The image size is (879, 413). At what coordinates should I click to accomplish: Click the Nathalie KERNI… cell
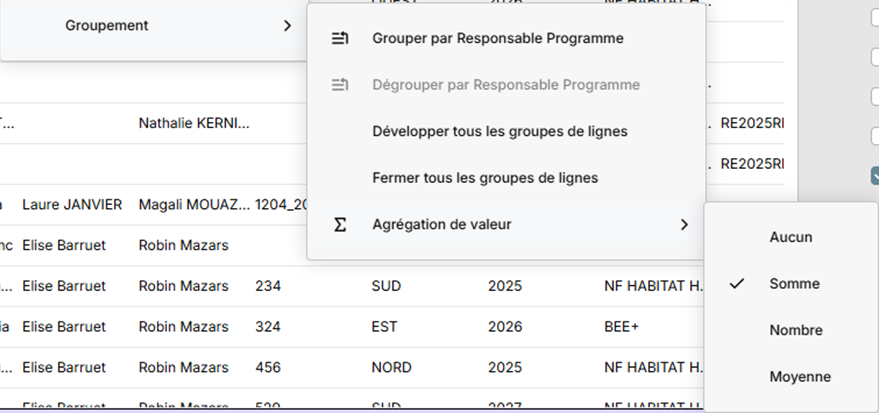click(x=194, y=124)
